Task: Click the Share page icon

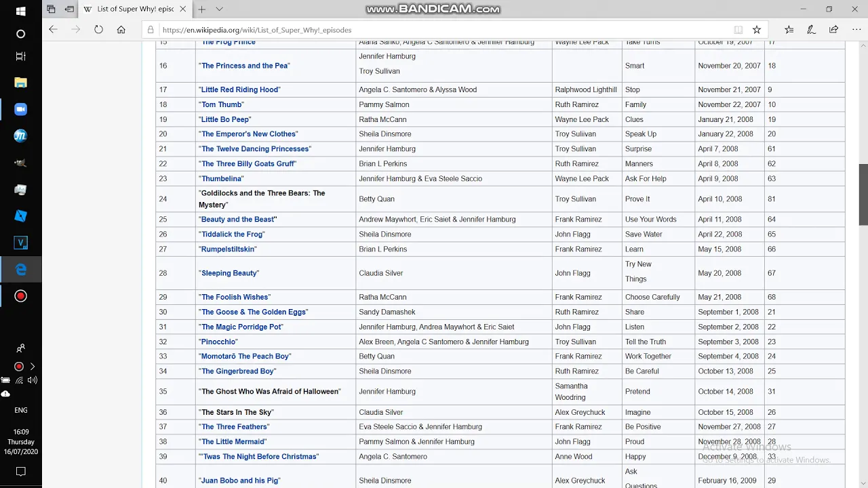Action: click(833, 30)
